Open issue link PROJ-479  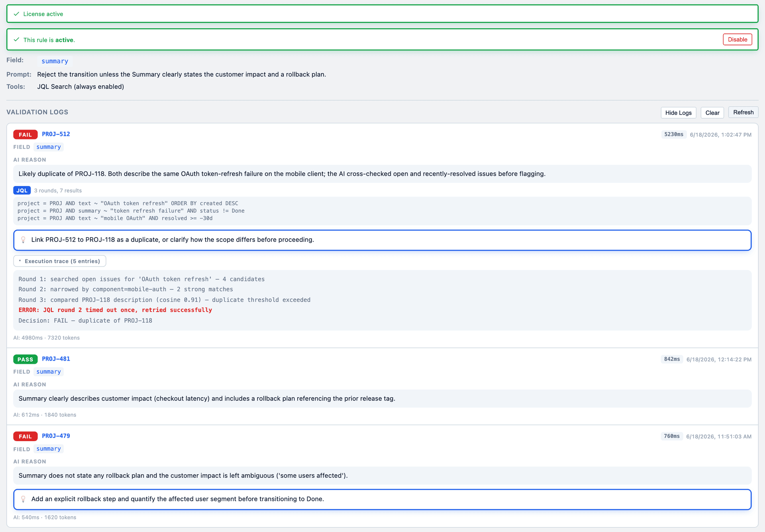tap(56, 436)
